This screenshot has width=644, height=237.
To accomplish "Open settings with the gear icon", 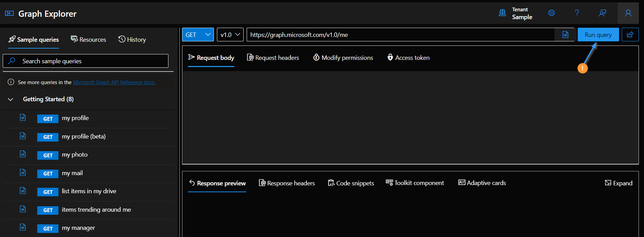I will coord(551,13).
